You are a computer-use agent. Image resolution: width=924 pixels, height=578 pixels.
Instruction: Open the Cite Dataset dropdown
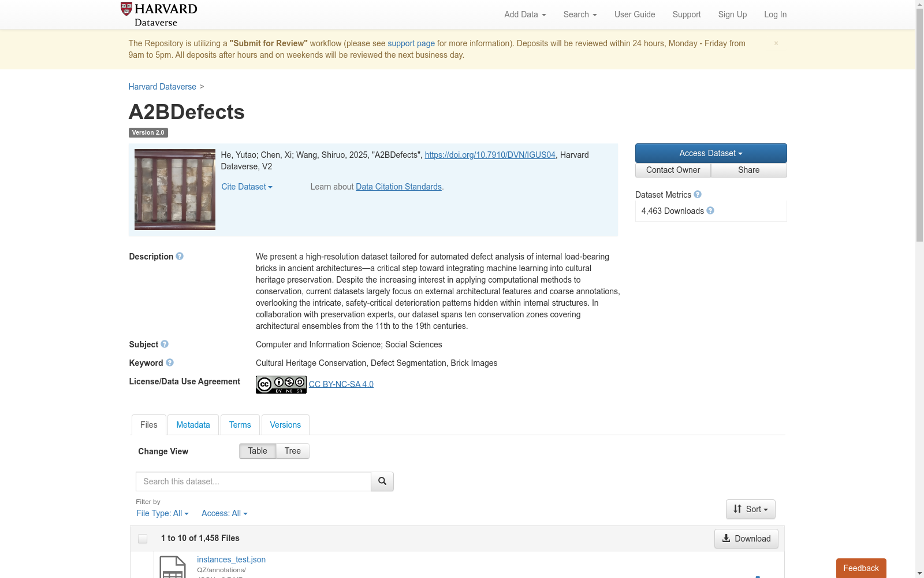click(247, 187)
